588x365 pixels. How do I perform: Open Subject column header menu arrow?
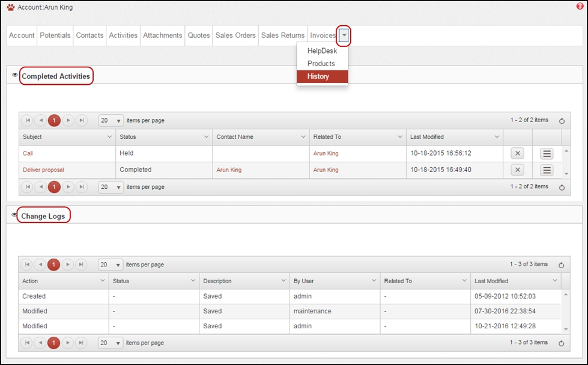(x=109, y=136)
